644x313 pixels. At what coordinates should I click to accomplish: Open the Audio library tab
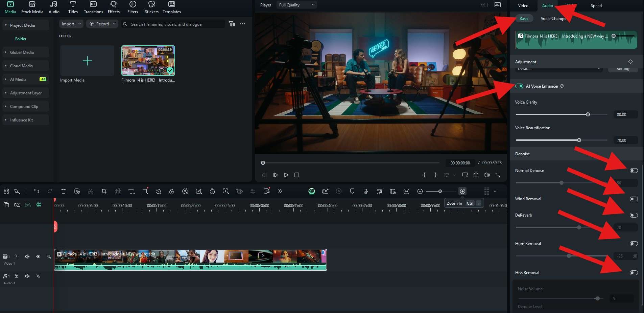coord(54,7)
